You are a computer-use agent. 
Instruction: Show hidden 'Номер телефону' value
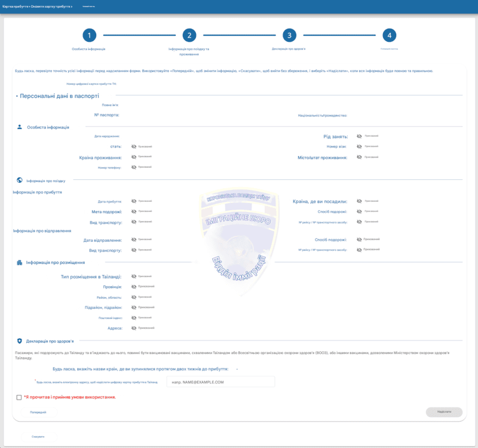134,167
